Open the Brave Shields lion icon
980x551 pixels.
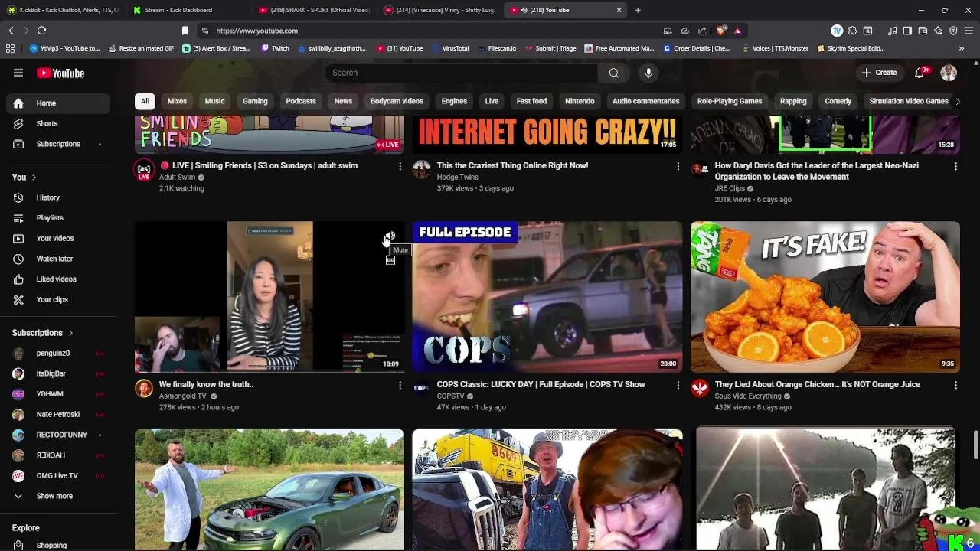(x=721, y=31)
